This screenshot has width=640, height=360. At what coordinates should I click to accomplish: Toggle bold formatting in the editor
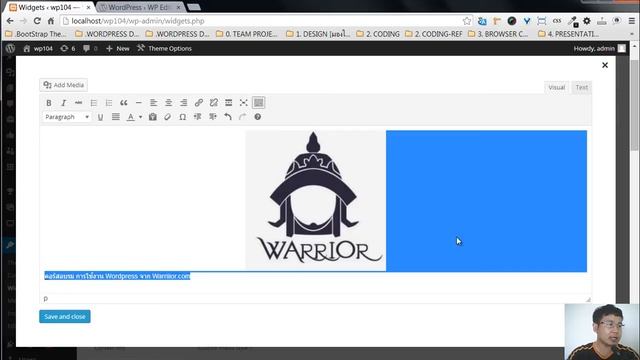(x=49, y=103)
